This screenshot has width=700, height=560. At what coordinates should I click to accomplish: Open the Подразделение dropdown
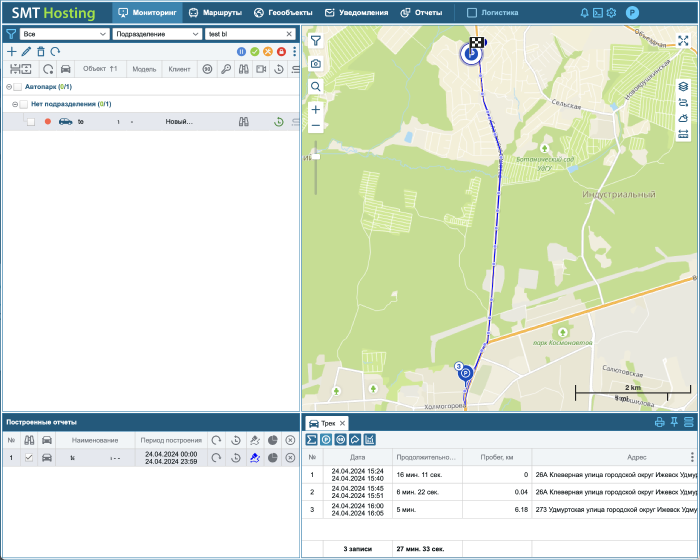(x=157, y=34)
